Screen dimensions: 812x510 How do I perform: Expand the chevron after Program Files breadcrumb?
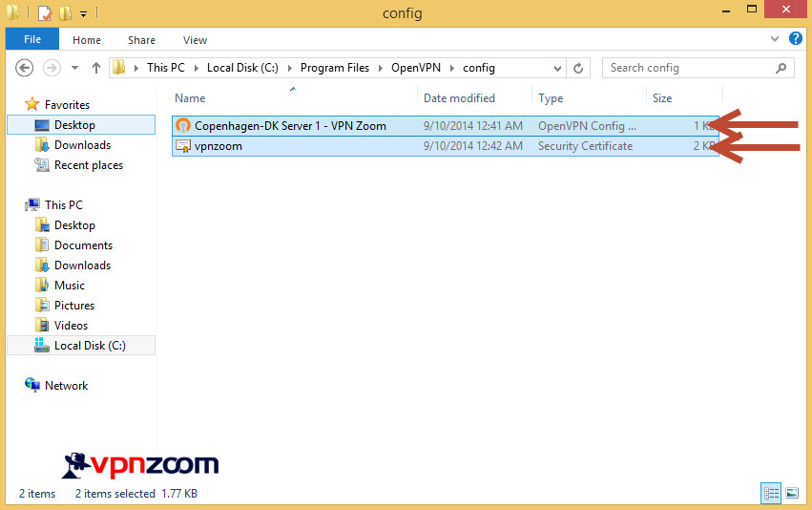(x=380, y=68)
